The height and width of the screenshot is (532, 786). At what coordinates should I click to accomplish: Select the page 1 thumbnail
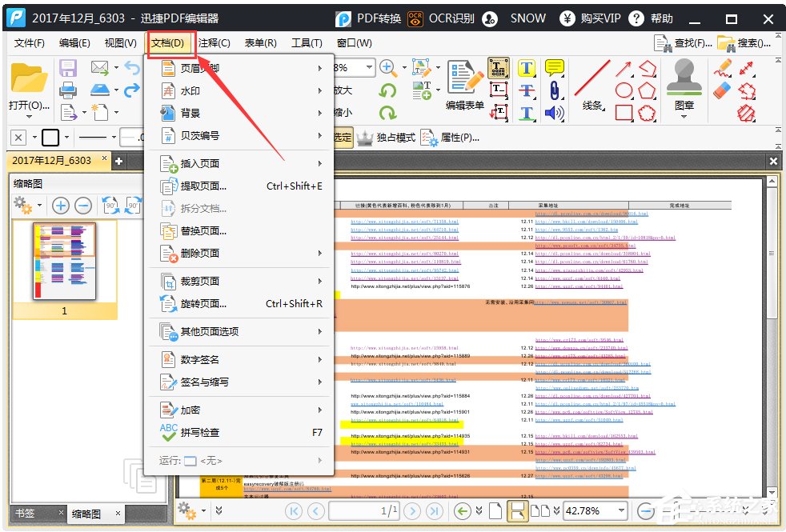coord(64,262)
